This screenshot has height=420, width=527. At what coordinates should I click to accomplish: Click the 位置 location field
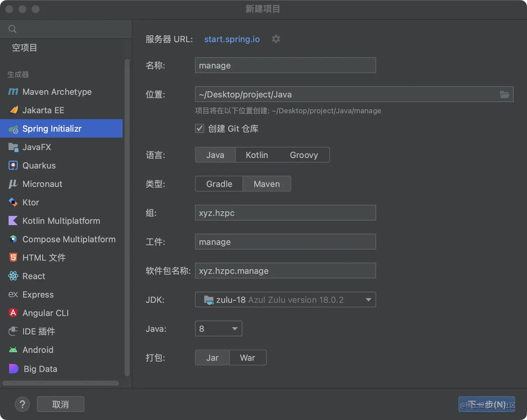pos(354,94)
